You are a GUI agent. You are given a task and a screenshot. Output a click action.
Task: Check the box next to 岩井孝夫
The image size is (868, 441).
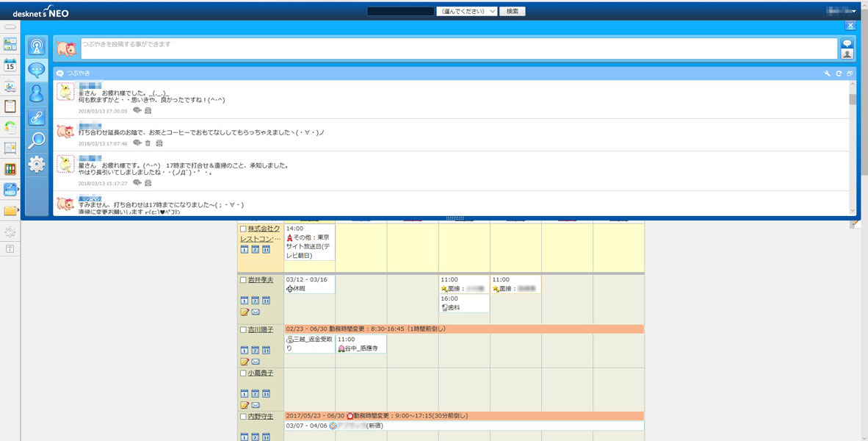click(x=243, y=280)
